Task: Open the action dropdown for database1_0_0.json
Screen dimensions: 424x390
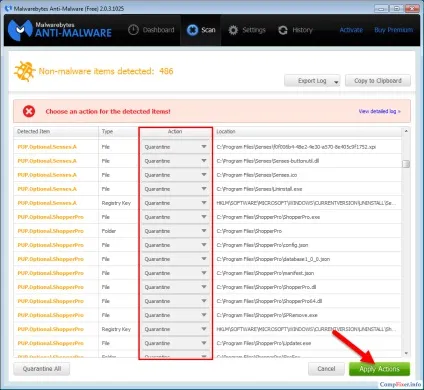Action: [x=175, y=259]
